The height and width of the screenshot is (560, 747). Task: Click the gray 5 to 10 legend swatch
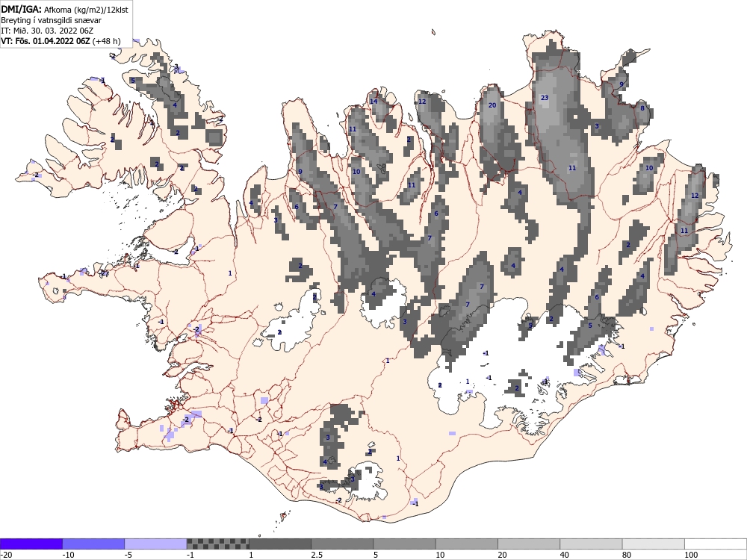404,544
